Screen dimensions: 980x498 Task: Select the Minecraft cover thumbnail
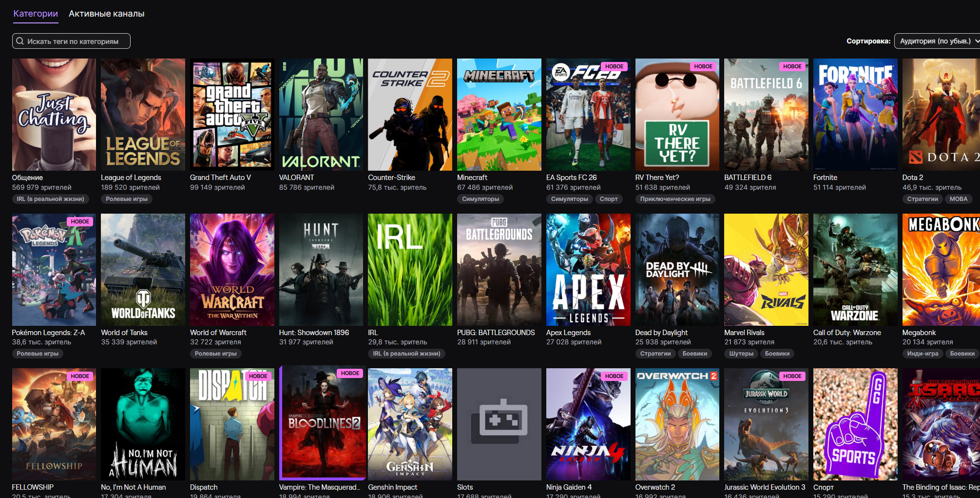click(x=499, y=115)
